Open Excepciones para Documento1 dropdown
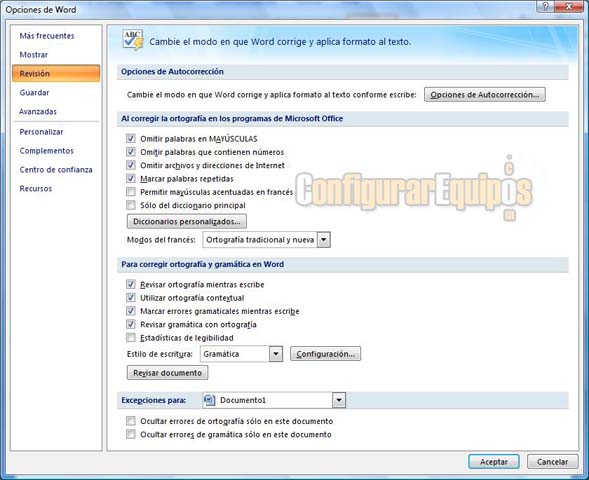 (338, 400)
